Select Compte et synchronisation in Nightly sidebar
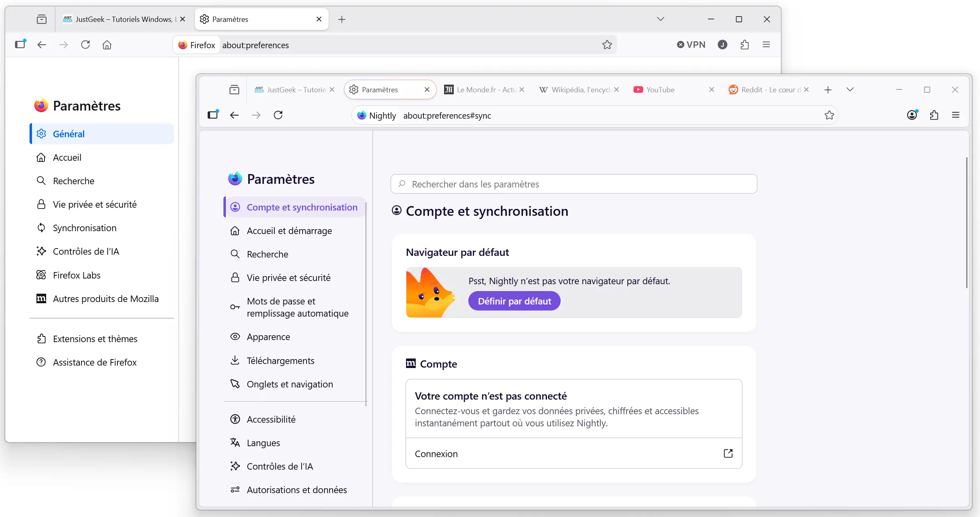 [295, 207]
